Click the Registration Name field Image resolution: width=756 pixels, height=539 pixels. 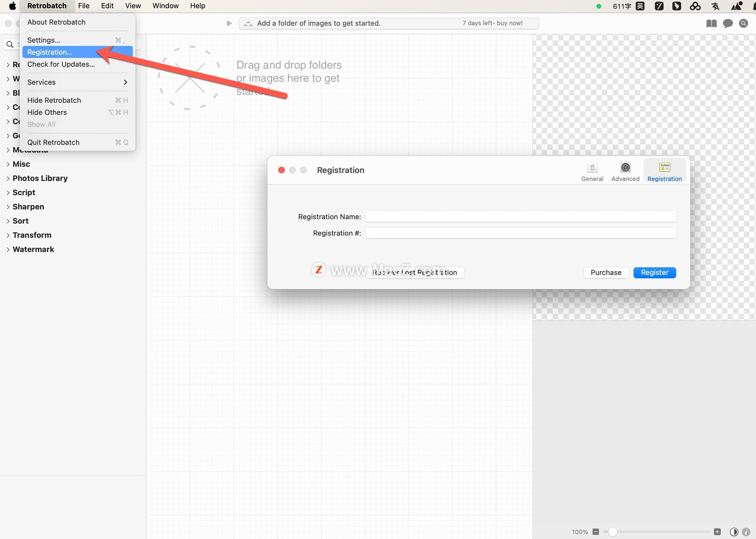pyautogui.click(x=521, y=217)
